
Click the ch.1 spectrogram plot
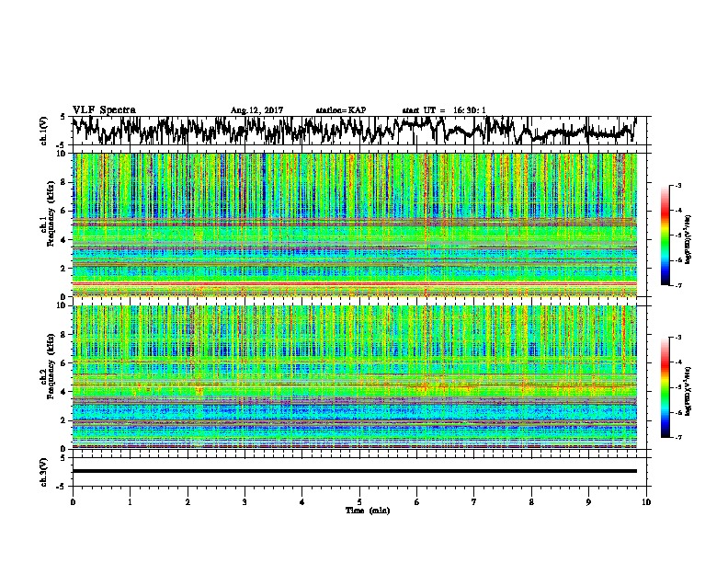[354, 224]
